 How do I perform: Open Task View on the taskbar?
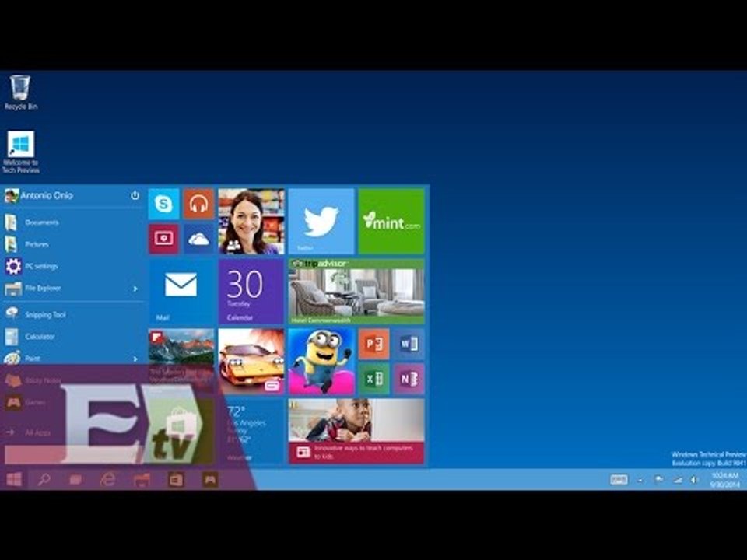pyautogui.click(x=75, y=480)
